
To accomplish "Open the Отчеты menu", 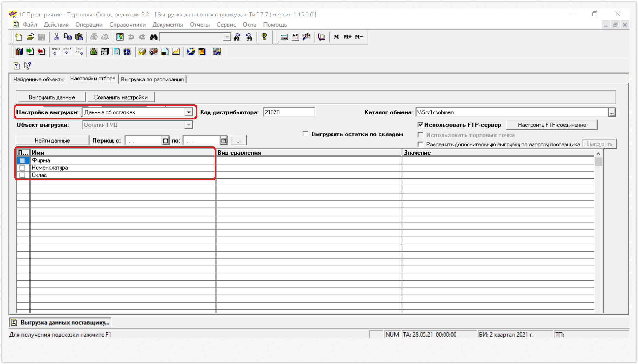I will click(200, 25).
